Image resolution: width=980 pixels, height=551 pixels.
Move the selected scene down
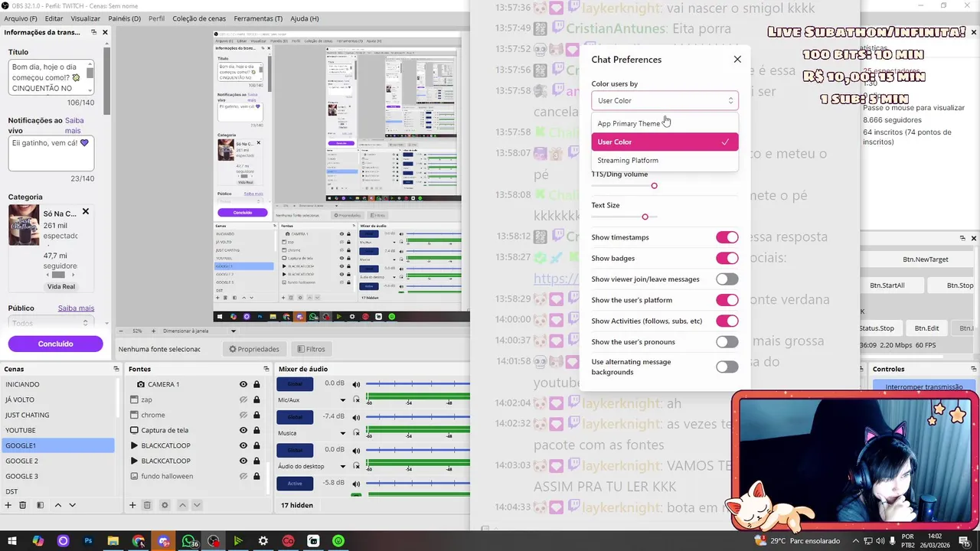click(72, 505)
